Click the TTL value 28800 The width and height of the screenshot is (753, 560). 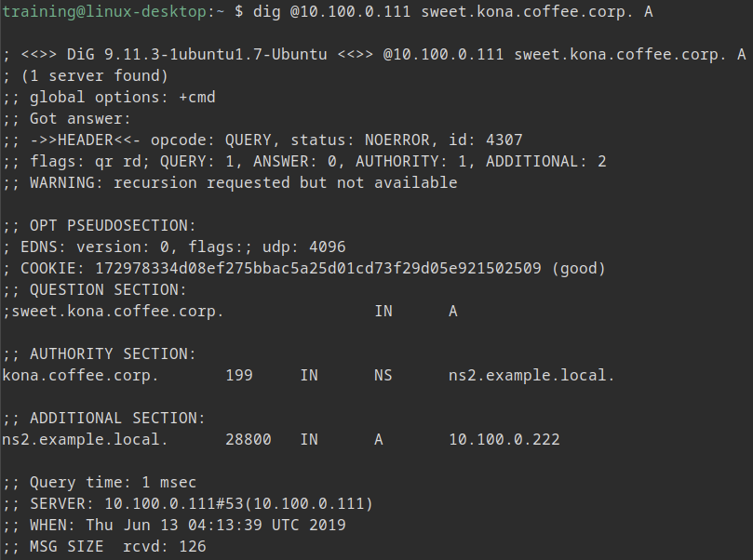pos(249,439)
